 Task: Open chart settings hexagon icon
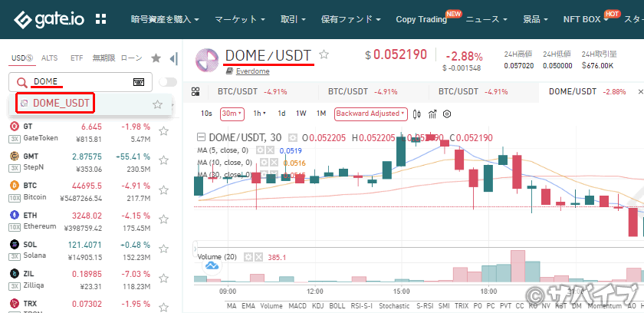pyautogui.click(x=447, y=114)
